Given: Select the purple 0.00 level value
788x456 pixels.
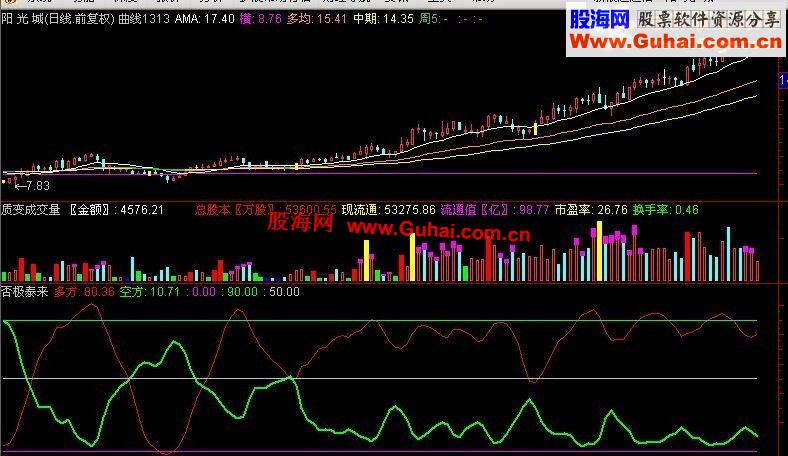Looking at the screenshot, I should [204, 292].
